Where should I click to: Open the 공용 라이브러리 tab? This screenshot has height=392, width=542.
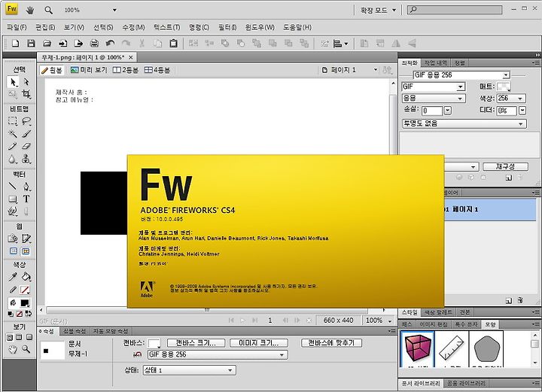(466, 384)
